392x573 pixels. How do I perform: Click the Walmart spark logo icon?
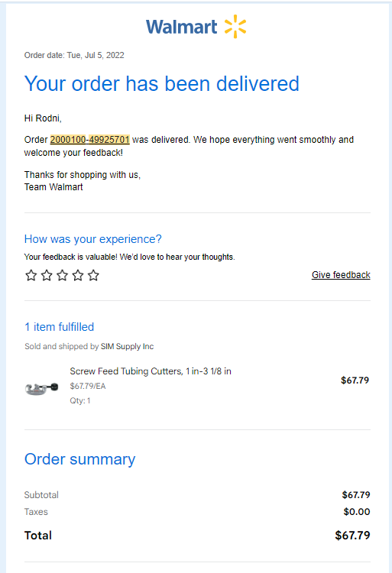coord(235,27)
